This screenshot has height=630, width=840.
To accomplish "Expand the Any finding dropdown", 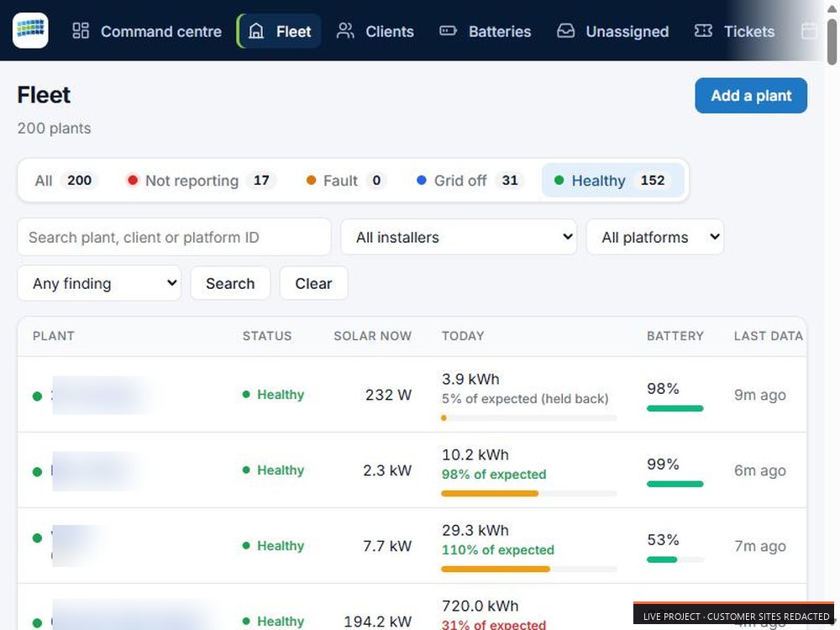I will (99, 283).
